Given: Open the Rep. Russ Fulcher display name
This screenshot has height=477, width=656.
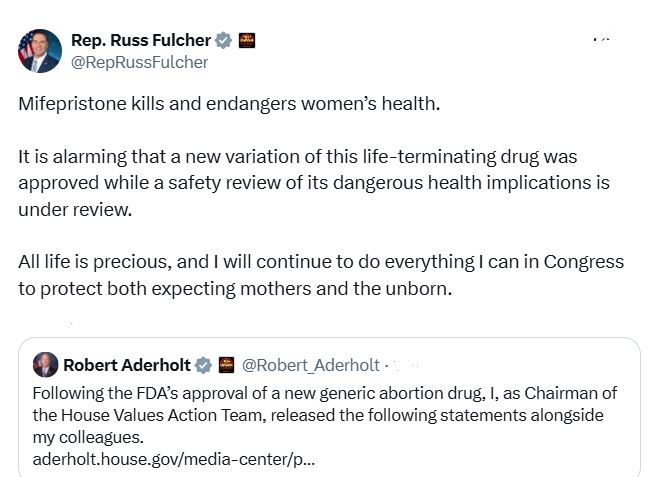Looking at the screenshot, I should point(140,41).
